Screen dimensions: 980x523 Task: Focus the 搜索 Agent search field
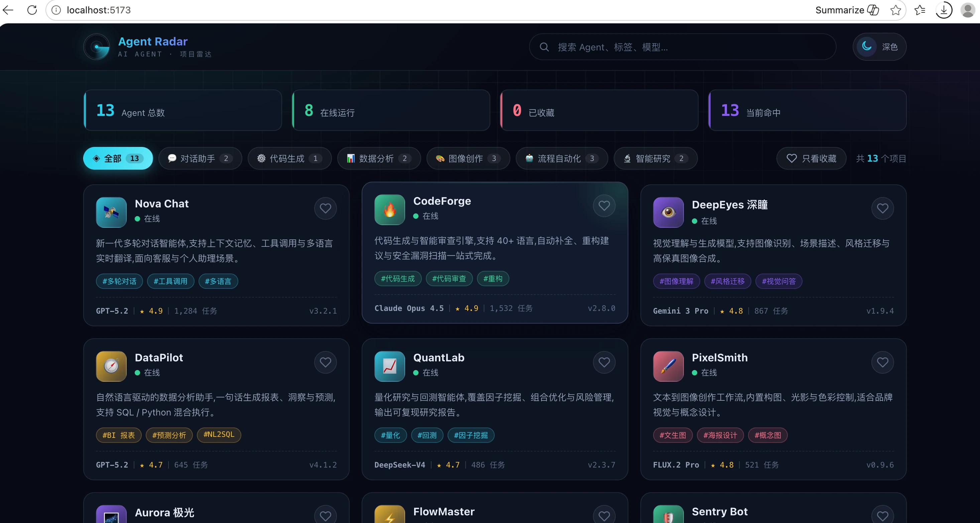(x=683, y=47)
